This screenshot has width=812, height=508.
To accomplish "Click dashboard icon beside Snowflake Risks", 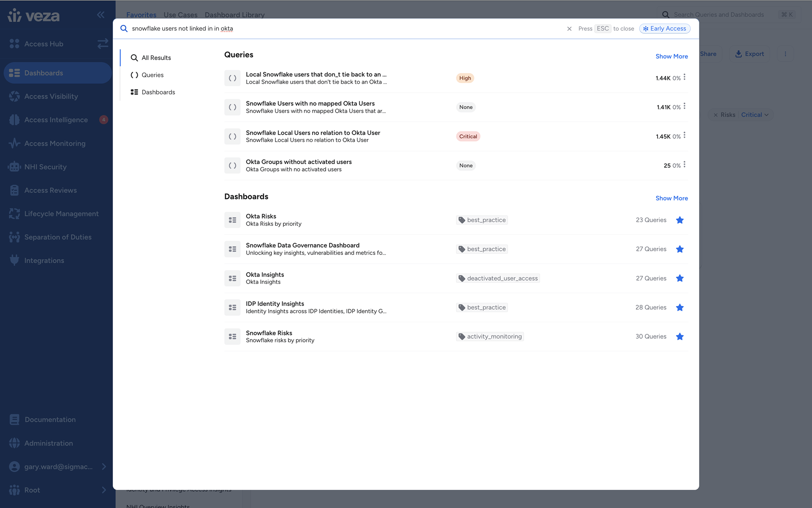I will pos(232,336).
